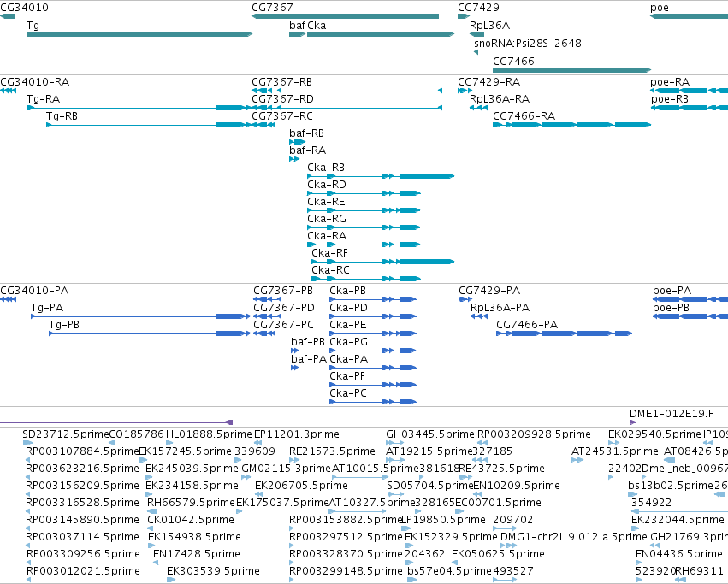Select Cka-RD transcript label
The width and height of the screenshot is (728, 584).
pyautogui.click(x=327, y=185)
